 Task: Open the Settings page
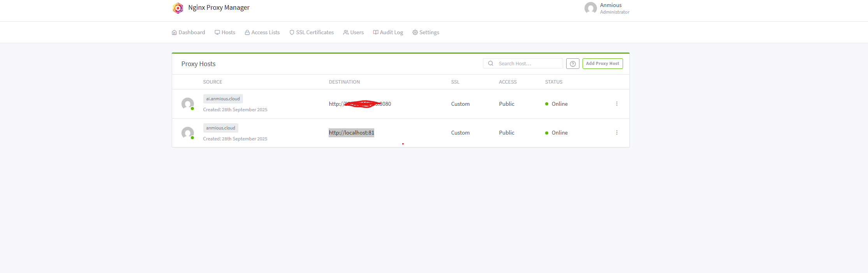click(426, 32)
